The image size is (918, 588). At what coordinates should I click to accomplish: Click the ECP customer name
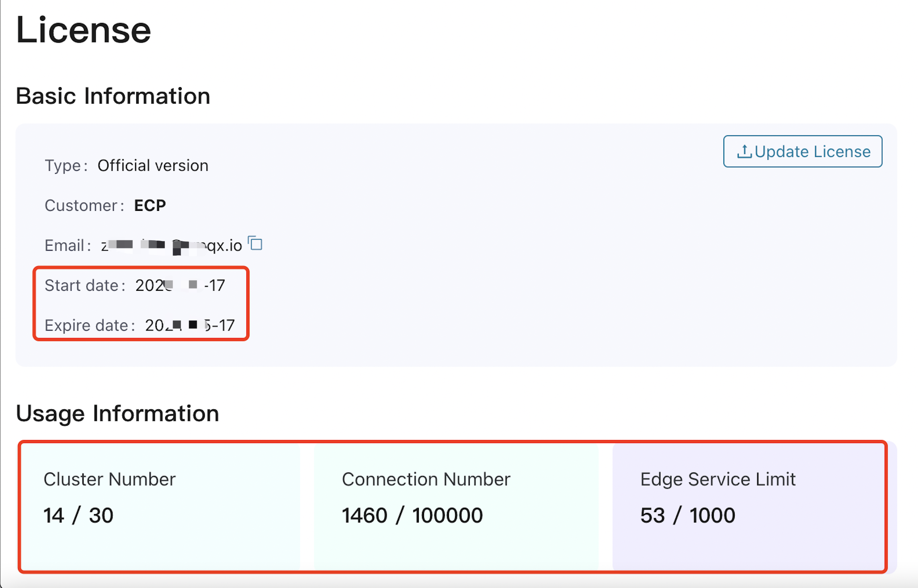(150, 206)
